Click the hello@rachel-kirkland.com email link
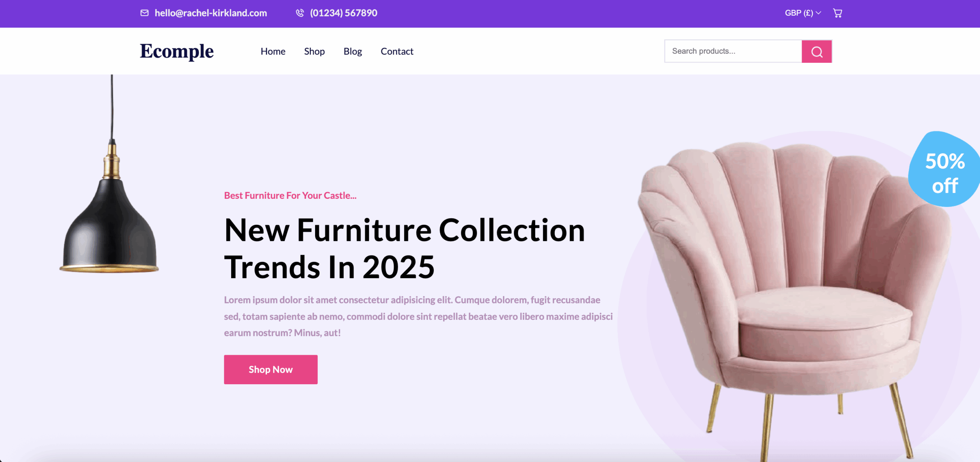Image resolution: width=980 pixels, height=462 pixels. [211, 13]
